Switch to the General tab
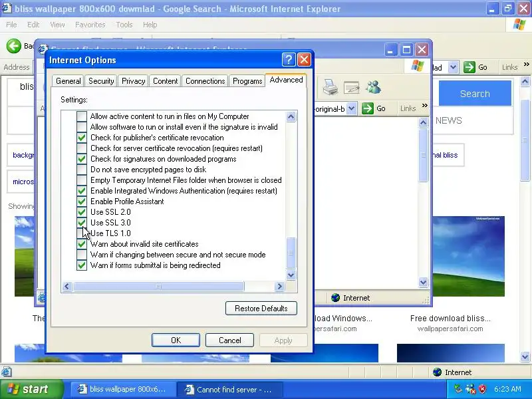This screenshot has height=399, width=532. [68, 81]
